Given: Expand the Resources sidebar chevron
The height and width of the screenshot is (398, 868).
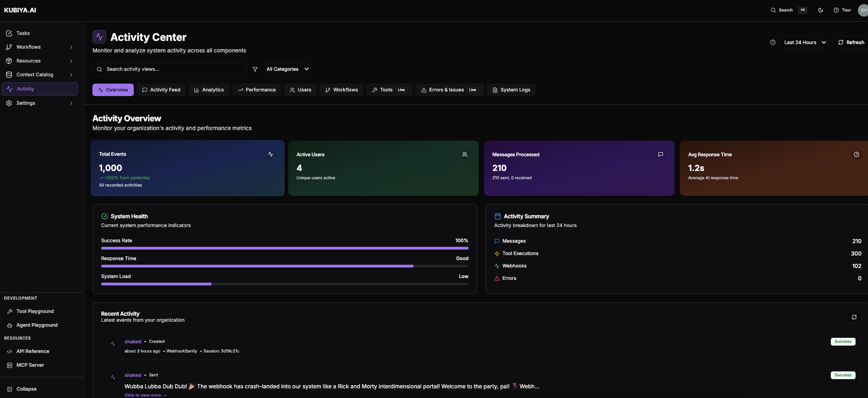Looking at the screenshot, I should (71, 61).
